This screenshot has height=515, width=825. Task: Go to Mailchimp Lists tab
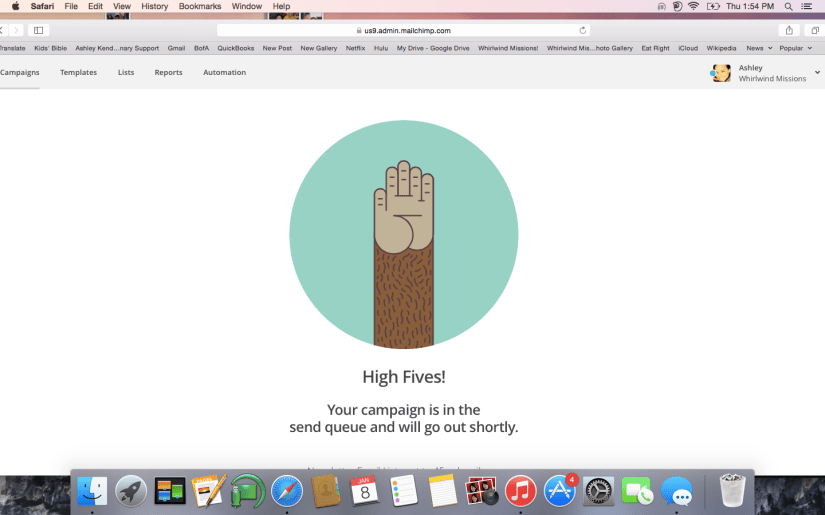tap(126, 73)
